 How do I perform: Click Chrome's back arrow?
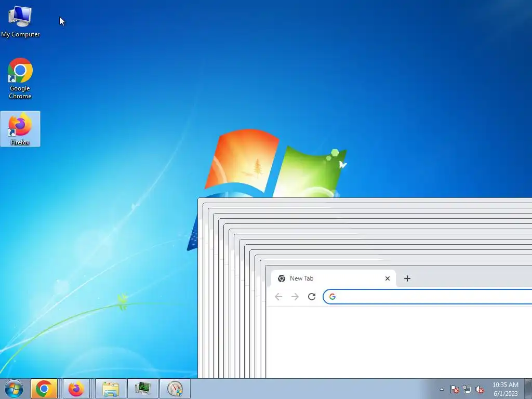(x=278, y=297)
